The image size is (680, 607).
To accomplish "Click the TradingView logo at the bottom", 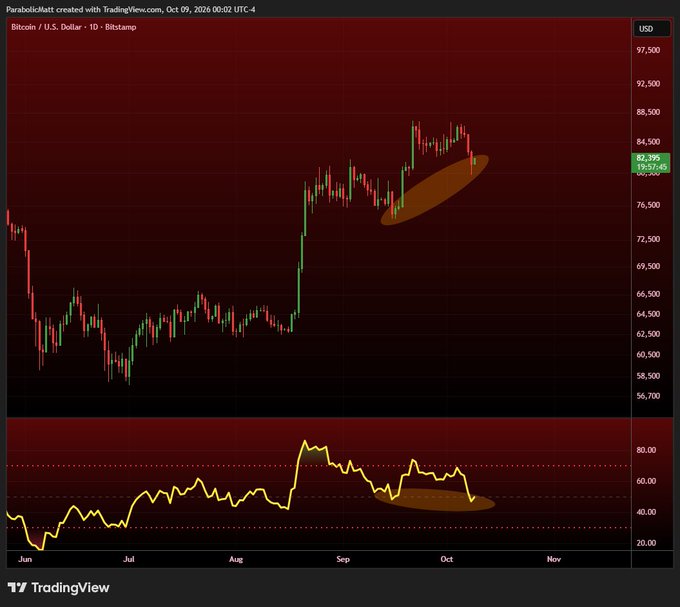I will (x=59, y=588).
